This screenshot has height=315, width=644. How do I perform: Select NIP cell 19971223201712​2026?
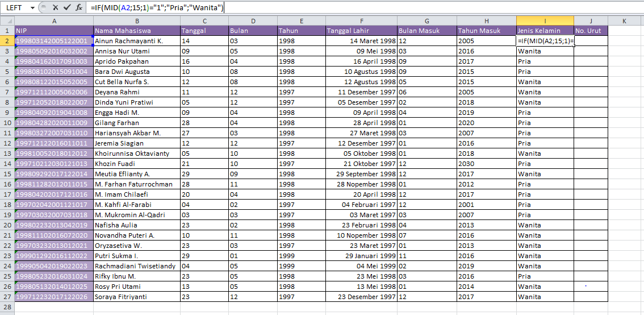point(54,296)
